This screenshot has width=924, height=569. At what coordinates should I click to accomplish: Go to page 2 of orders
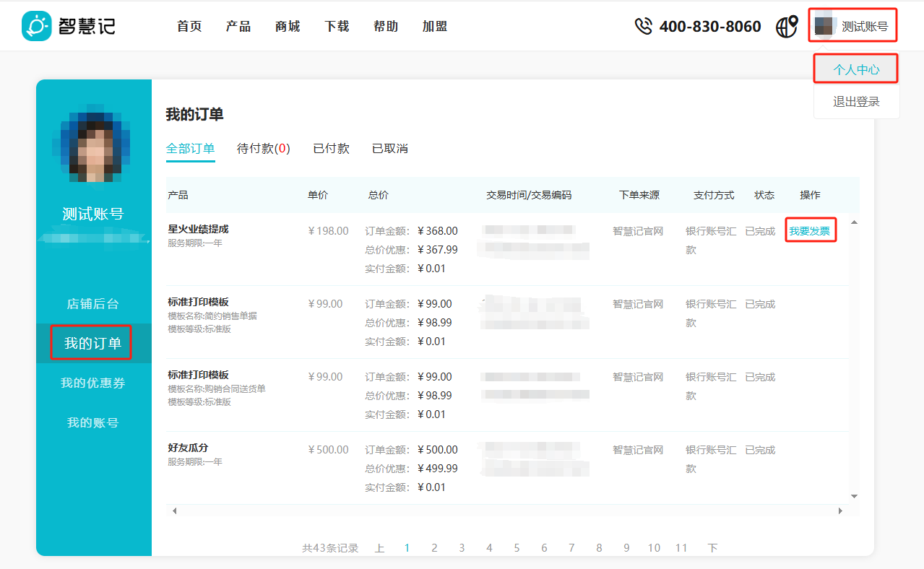click(434, 548)
